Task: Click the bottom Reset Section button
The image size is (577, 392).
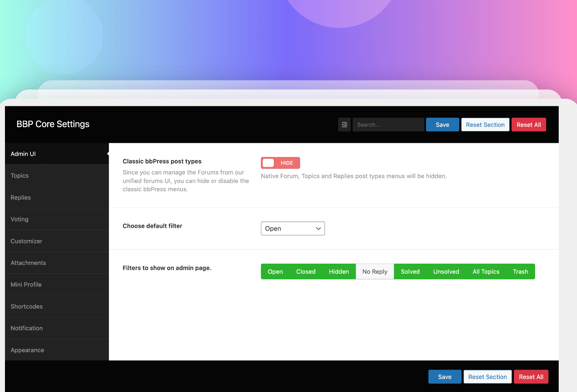Action: tap(487, 377)
